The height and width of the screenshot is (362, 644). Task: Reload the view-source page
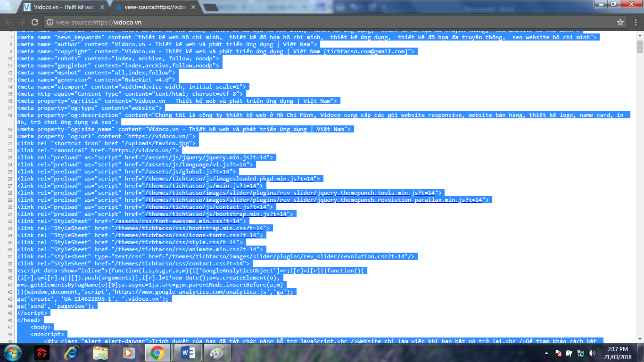(35, 22)
